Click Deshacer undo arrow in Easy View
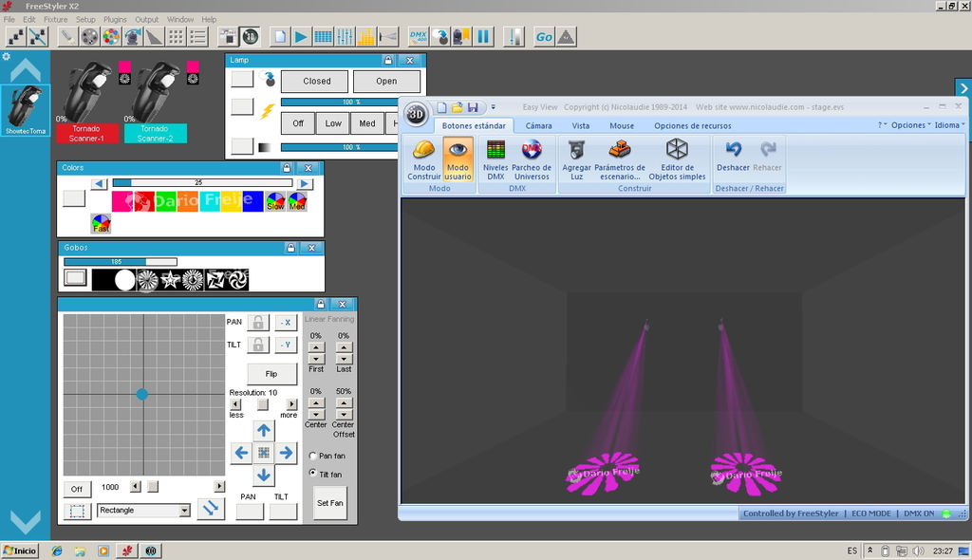972x560 pixels. [734, 155]
